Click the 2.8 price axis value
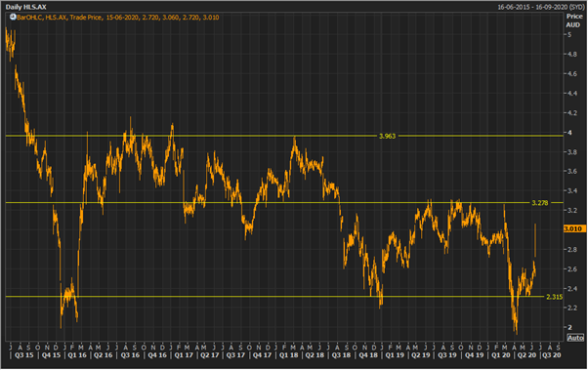The width and height of the screenshot is (588, 370). pos(572,249)
